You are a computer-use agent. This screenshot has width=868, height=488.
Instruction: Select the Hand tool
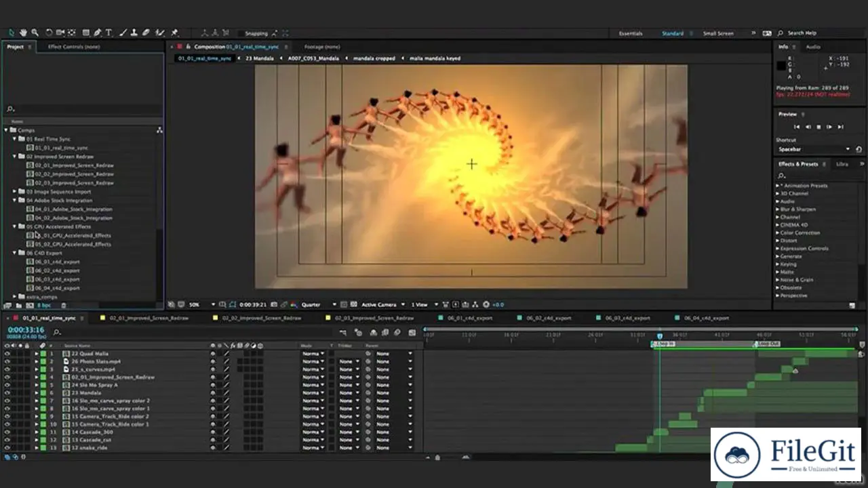click(x=23, y=33)
